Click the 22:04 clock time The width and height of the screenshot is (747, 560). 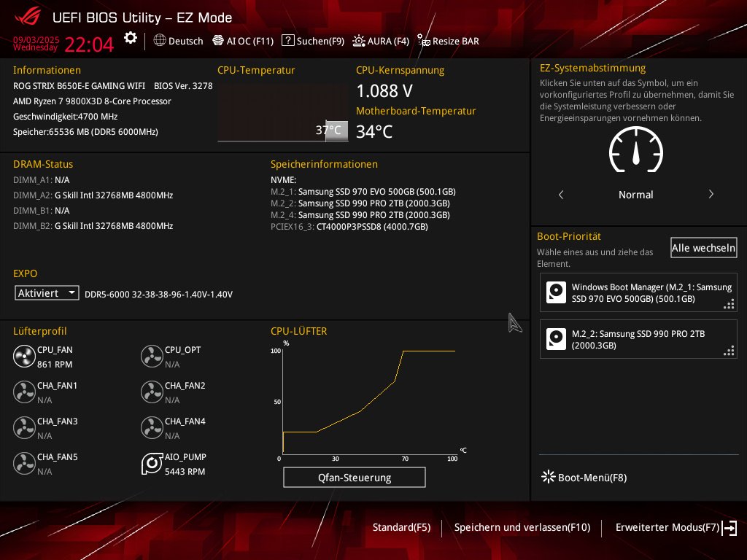click(x=89, y=44)
